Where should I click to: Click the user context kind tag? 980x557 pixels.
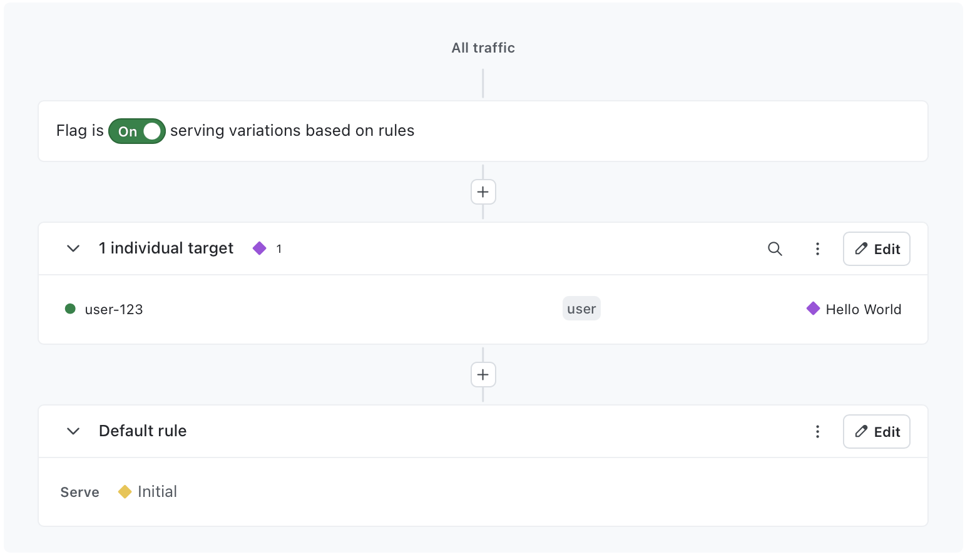(x=581, y=309)
